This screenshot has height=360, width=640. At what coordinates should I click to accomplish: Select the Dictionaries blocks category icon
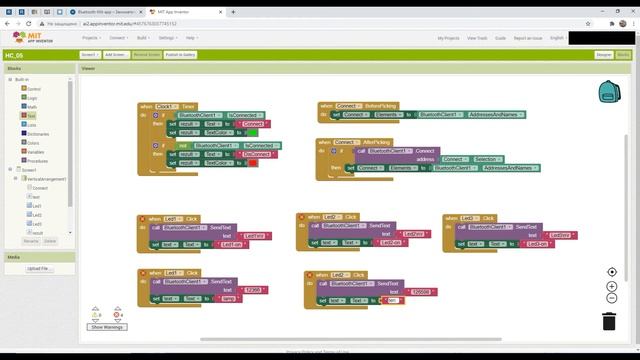coord(24,133)
